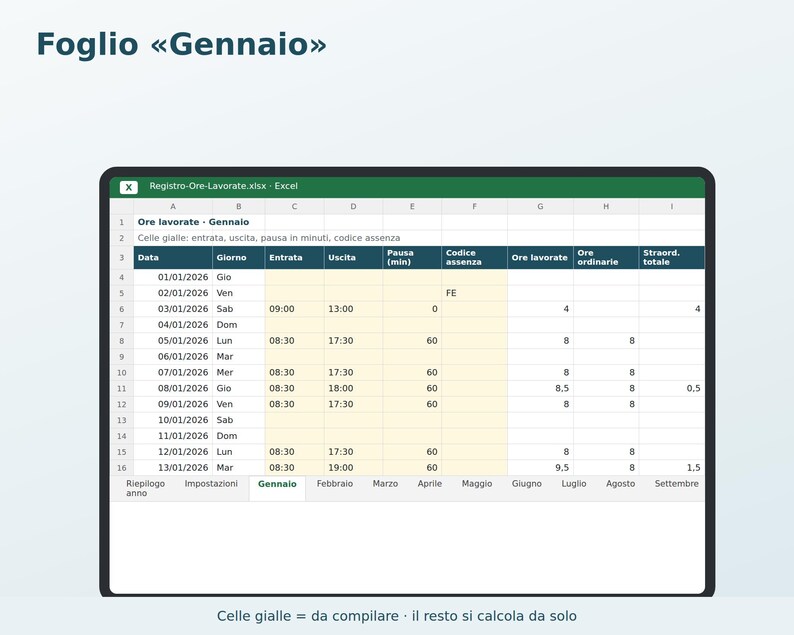This screenshot has height=635, width=794.
Task: Select the 09:00 entry time cell
Action: (294, 309)
